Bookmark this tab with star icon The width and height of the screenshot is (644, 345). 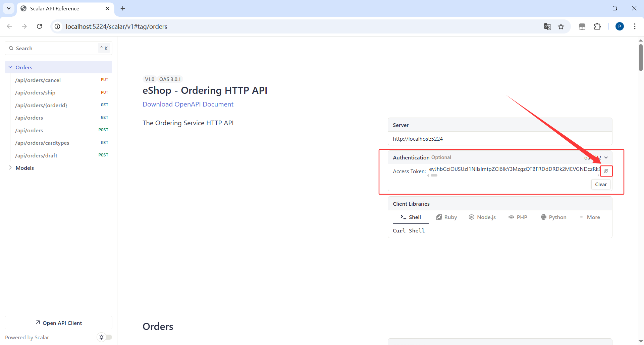tap(561, 26)
